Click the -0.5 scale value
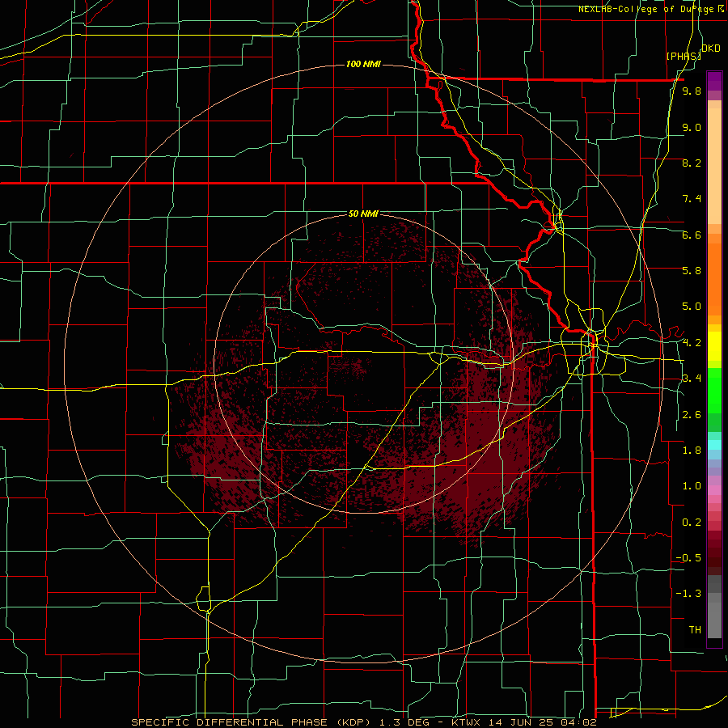The width and height of the screenshot is (728, 728). (688, 558)
